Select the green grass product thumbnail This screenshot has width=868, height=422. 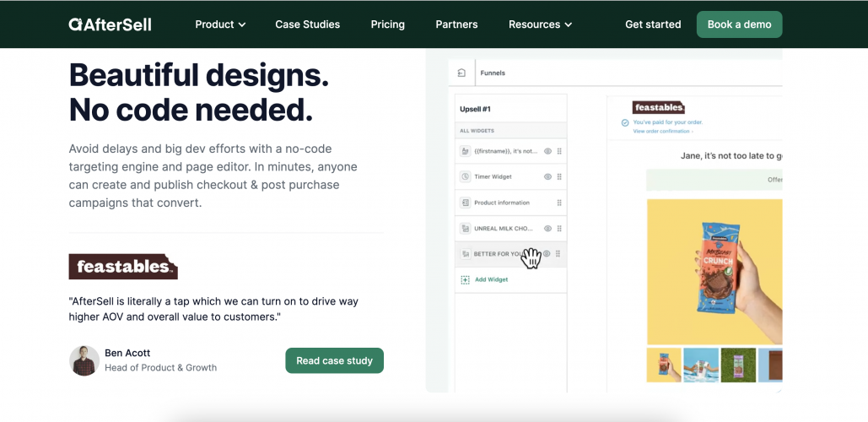tap(738, 365)
